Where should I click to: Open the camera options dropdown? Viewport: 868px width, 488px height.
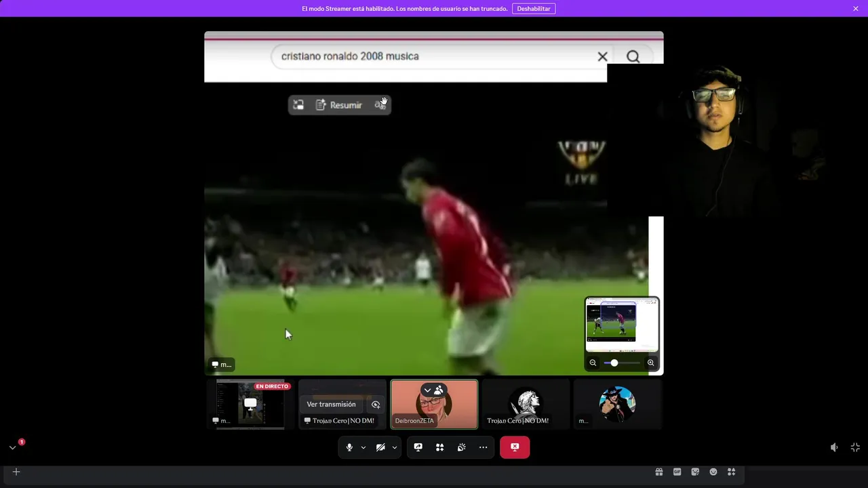click(x=395, y=447)
